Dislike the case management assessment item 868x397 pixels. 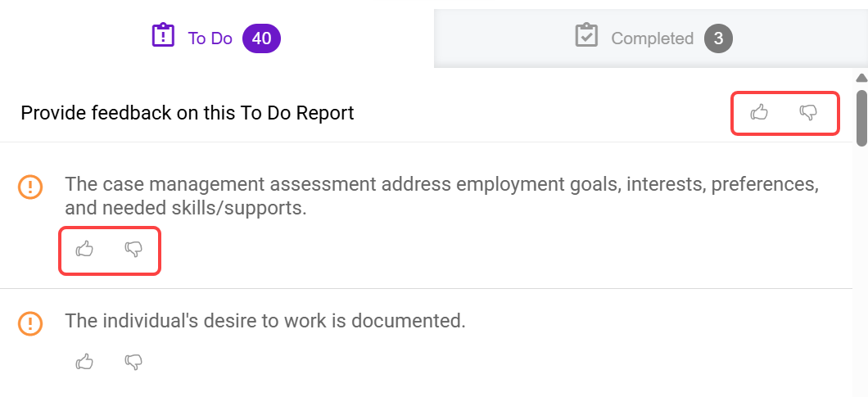(133, 249)
